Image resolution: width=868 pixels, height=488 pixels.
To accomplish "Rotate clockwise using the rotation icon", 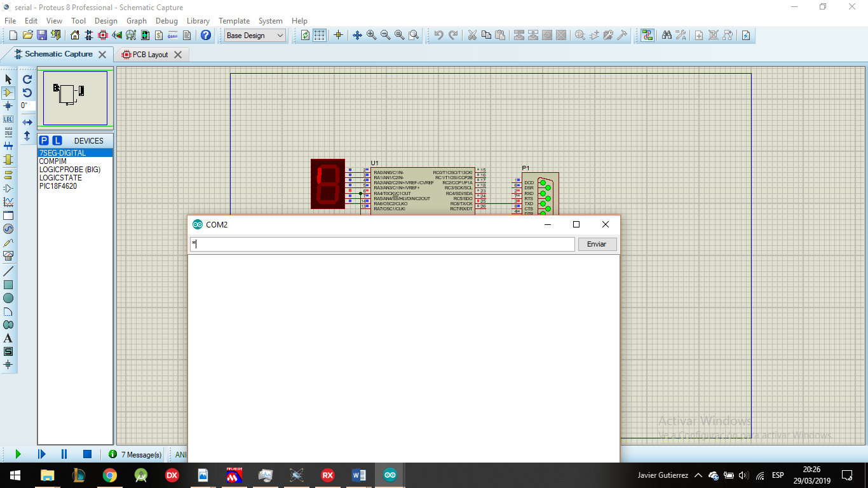I will 27,79.
